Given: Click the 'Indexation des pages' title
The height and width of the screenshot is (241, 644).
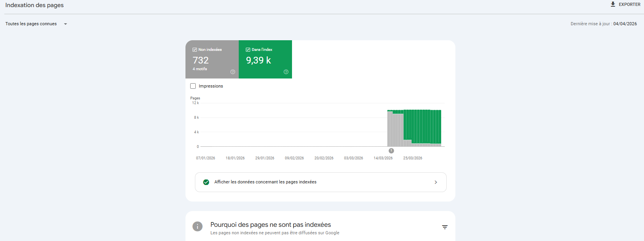Looking at the screenshot, I should [x=34, y=5].
